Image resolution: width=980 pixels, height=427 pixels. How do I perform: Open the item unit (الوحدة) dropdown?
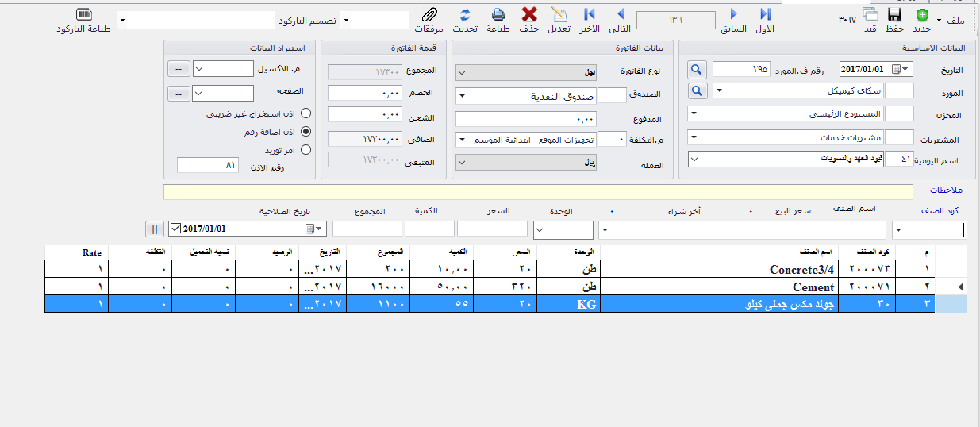(x=540, y=229)
